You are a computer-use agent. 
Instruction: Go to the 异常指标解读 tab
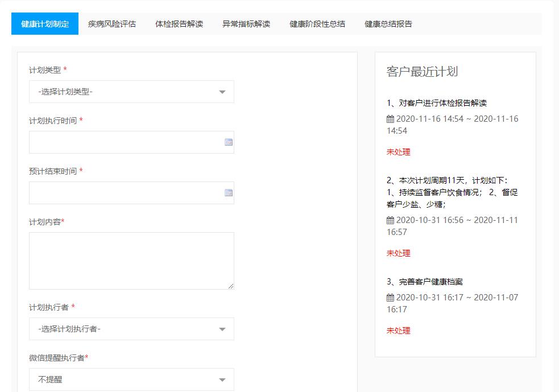[246, 24]
